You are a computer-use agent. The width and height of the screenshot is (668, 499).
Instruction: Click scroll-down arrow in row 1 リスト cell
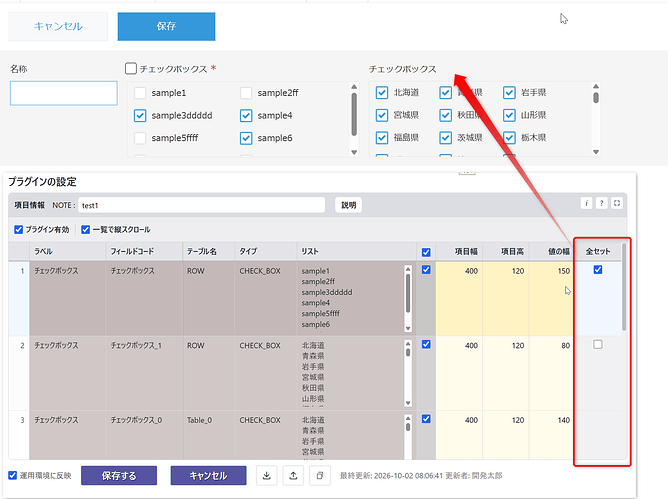point(408,328)
